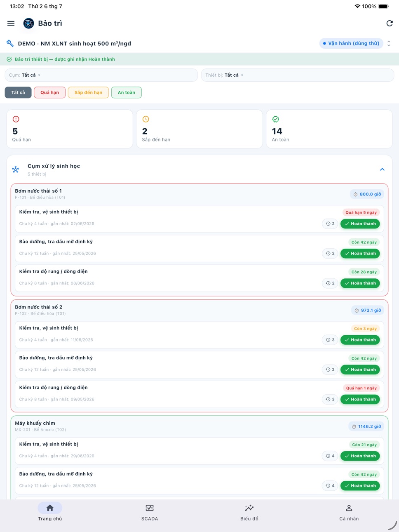399x532 pixels.
Task: Open history count 2 for vibration check of pump 1
Action: tap(330, 283)
